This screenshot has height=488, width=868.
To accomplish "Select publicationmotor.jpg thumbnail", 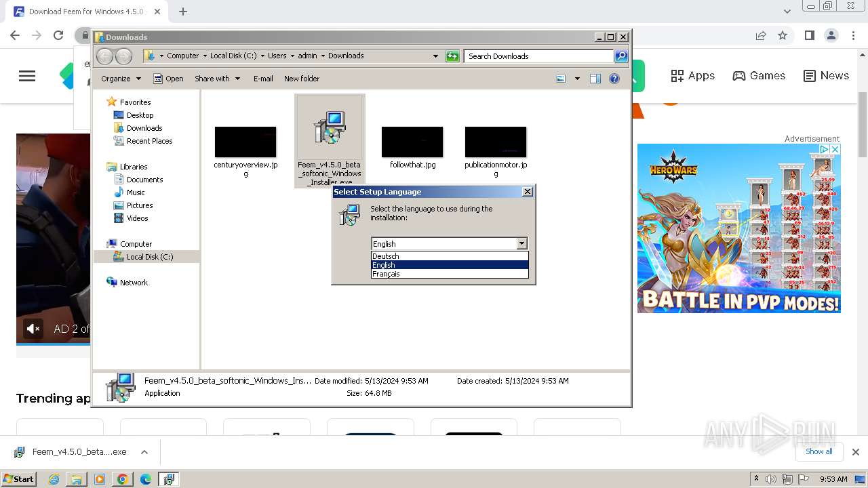I will (496, 142).
